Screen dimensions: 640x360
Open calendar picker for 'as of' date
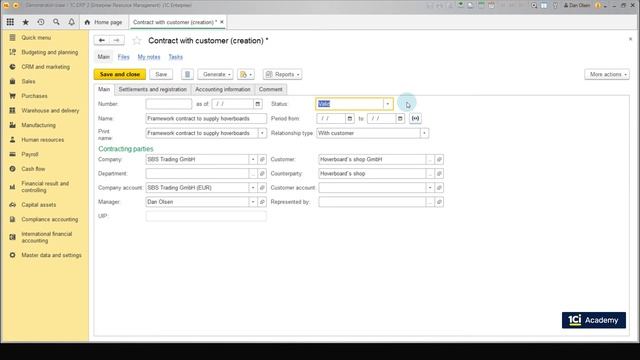point(258,104)
